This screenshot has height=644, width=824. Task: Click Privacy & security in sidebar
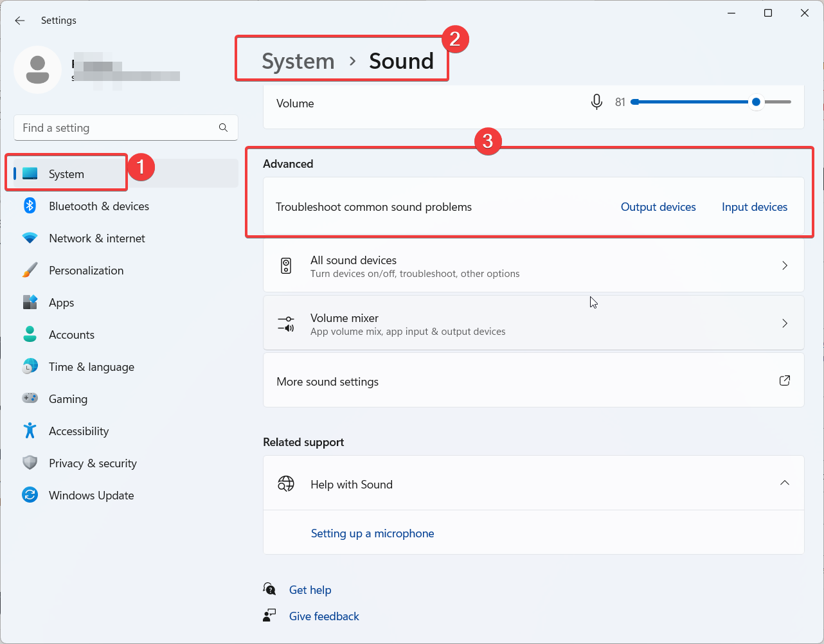(x=30, y=463)
